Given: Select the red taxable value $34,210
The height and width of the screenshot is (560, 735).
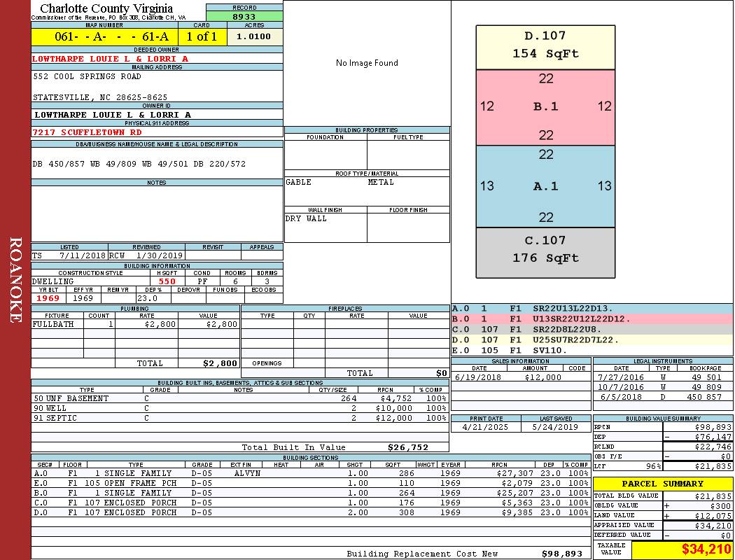Looking at the screenshot, I should [x=706, y=549].
